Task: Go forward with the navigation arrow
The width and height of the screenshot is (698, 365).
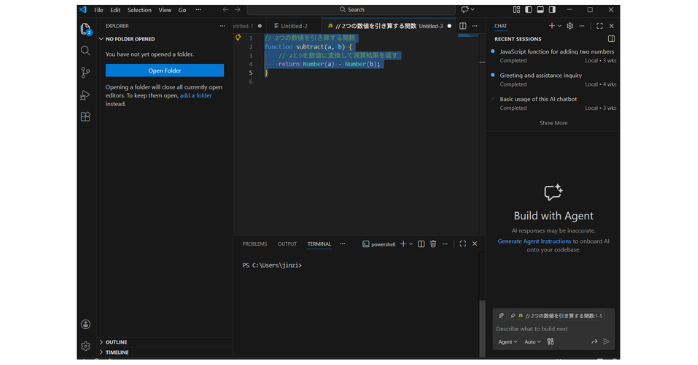Action: click(x=238, y=9)
